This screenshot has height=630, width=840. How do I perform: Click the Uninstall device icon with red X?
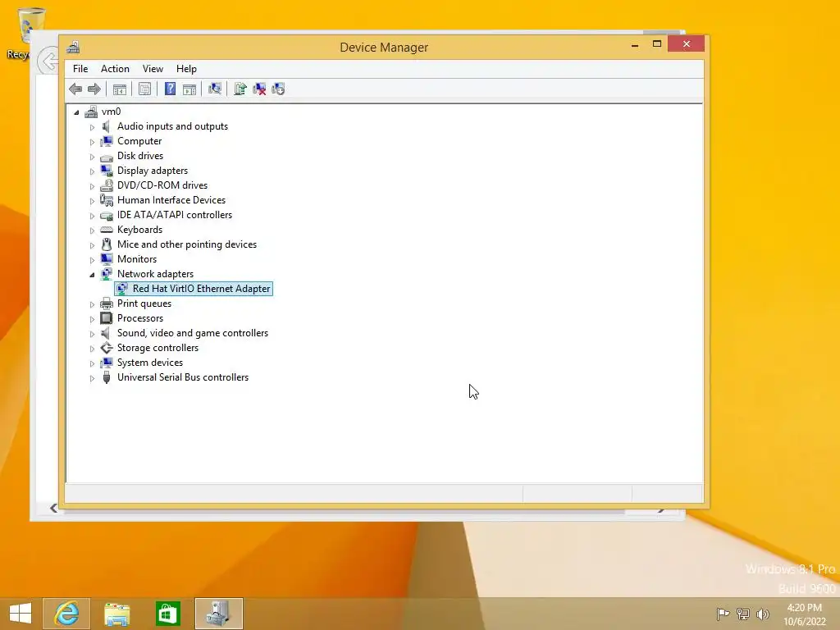(259, 89)
